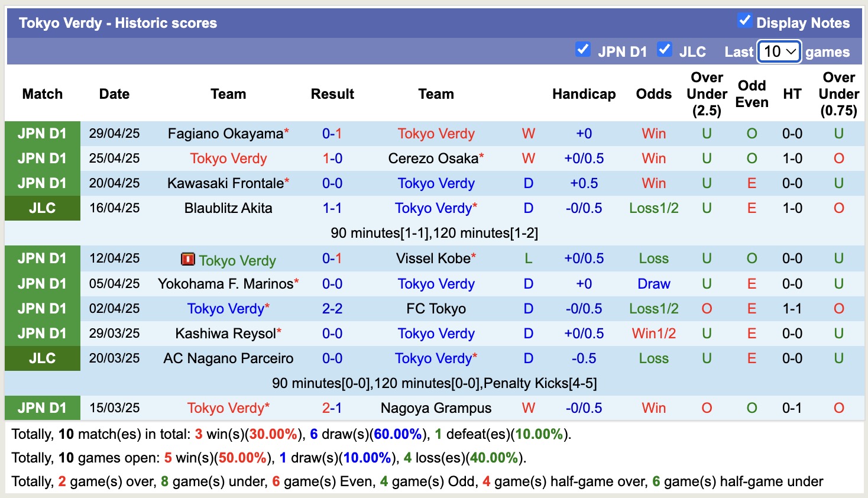Open the last games count dropdown
Screen dimensions: 868x498
click(x=779, y=51)
